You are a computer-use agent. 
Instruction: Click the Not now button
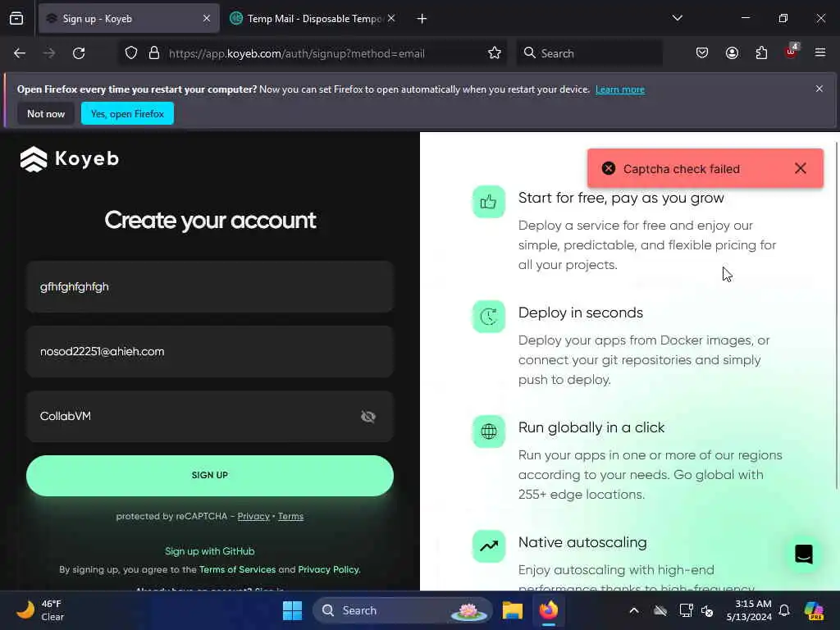click(x=46, y=113)
